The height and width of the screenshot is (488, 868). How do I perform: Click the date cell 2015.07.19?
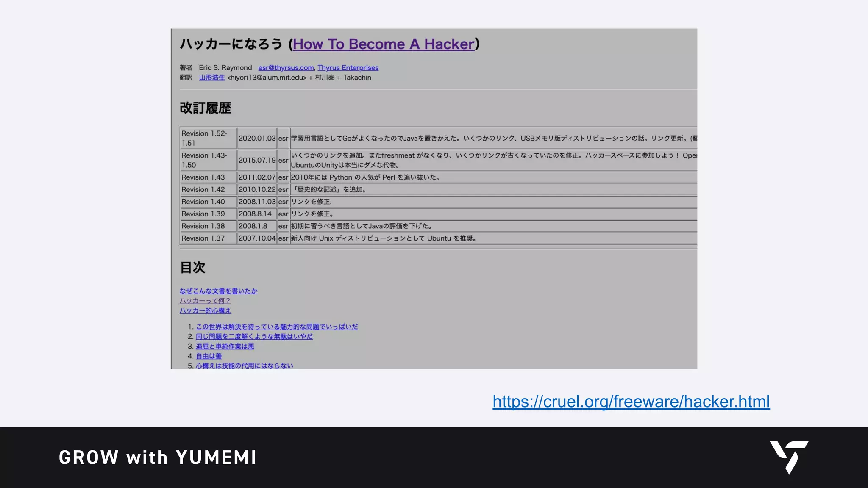(x=257, y=160)
